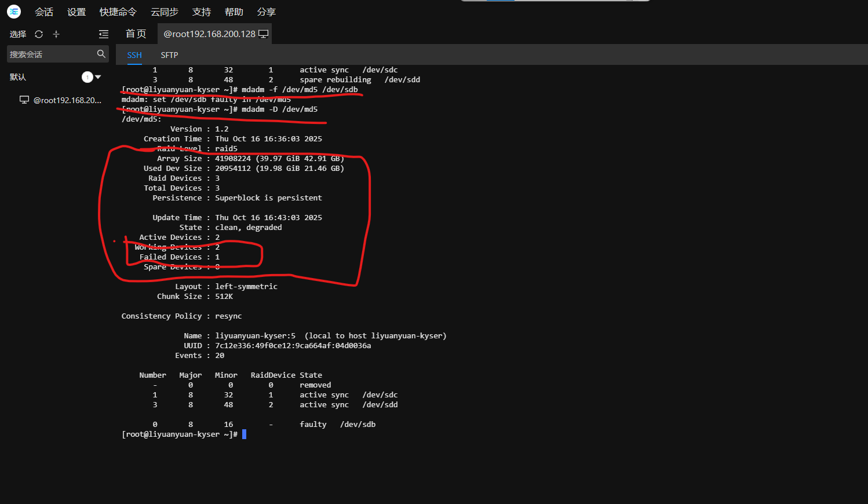
Task: Switch to the 首页 tab
Action: point(136,34)
